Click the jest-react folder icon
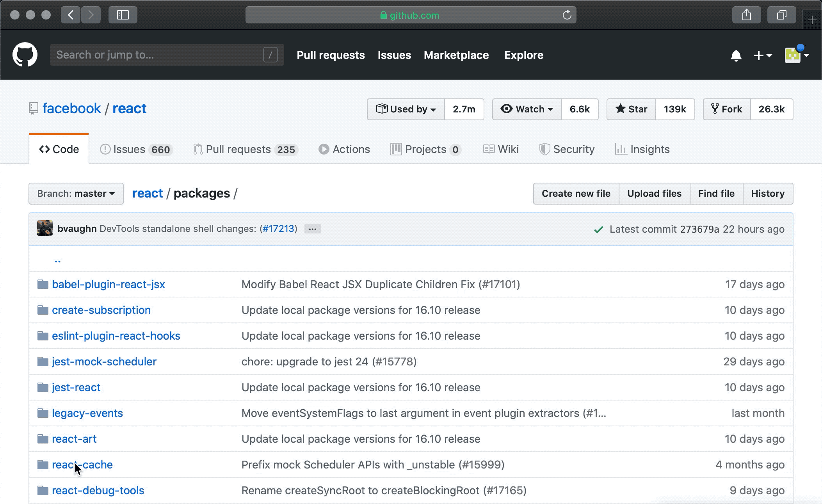This screenshot has width=822, height=504. point(43,387)
